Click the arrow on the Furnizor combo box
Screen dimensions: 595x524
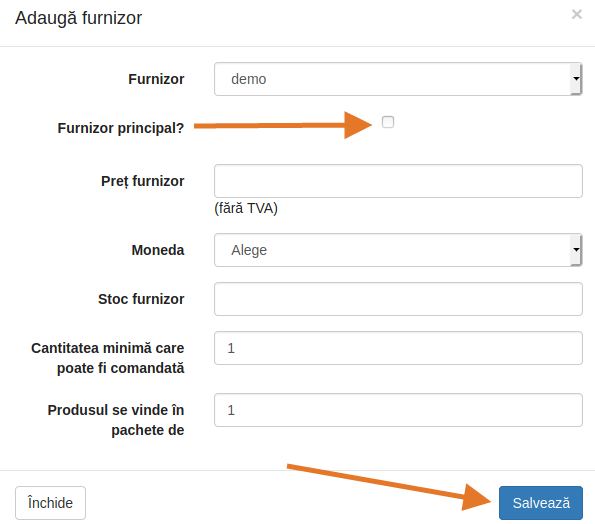[576, 79]
